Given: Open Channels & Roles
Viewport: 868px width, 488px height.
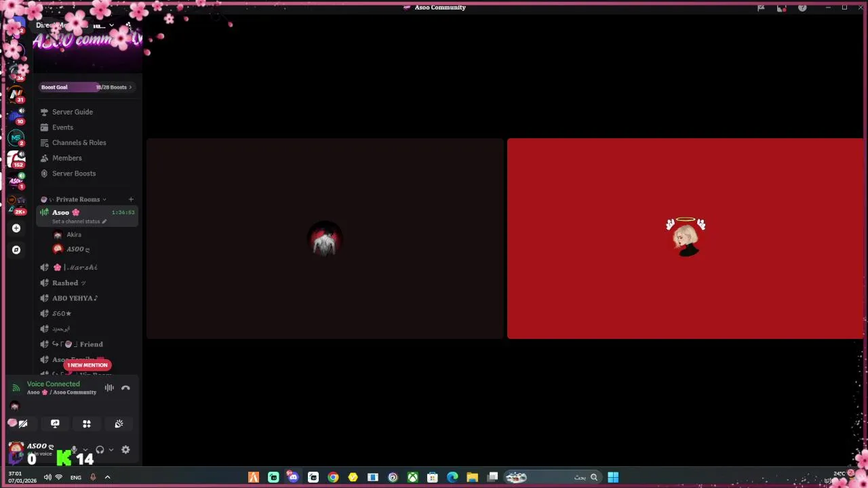Looking at the screenshot, I should [79, 143].
